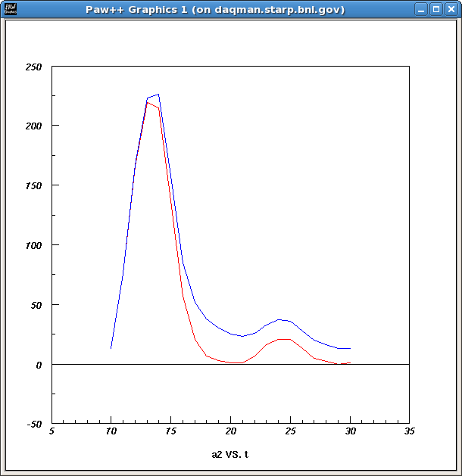Click the x-axis label 35
The image size is (462, 476).
(410, 431)
